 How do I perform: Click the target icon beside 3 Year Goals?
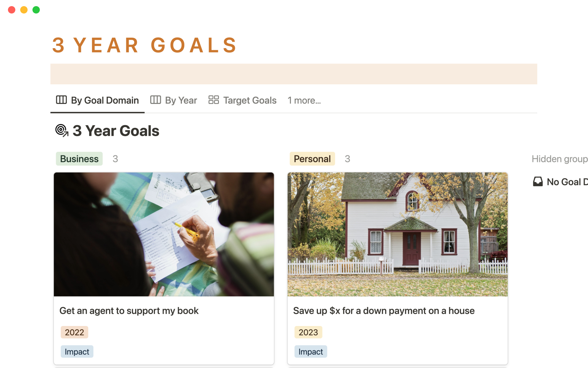click(62, 131)
